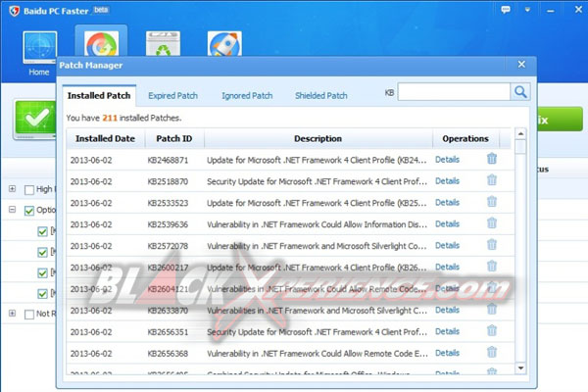Click the green Fix button behind dialog
The width and height of the screenshot is (588, 392).
(x=560, y=120)
